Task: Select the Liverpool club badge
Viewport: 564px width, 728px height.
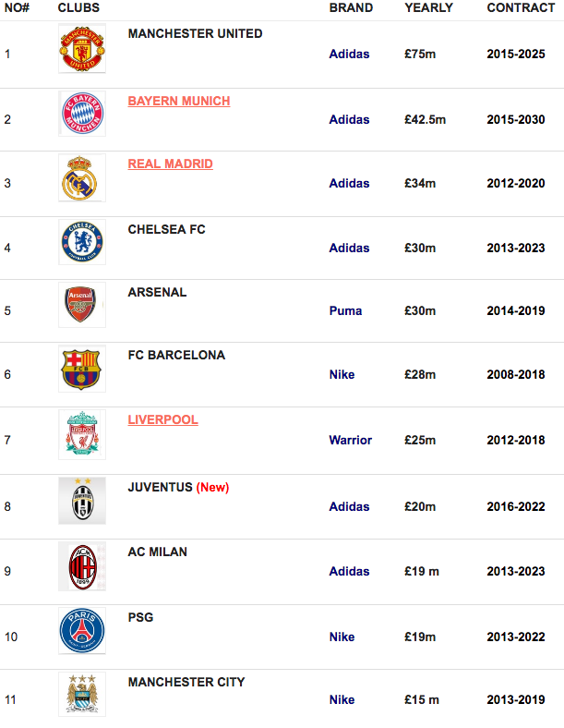Action: click(82, 434)
